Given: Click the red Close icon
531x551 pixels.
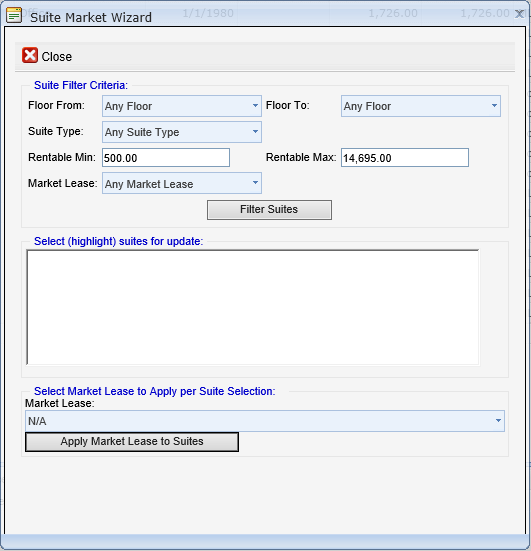Looking at the screenshot, I should [30, 56].
